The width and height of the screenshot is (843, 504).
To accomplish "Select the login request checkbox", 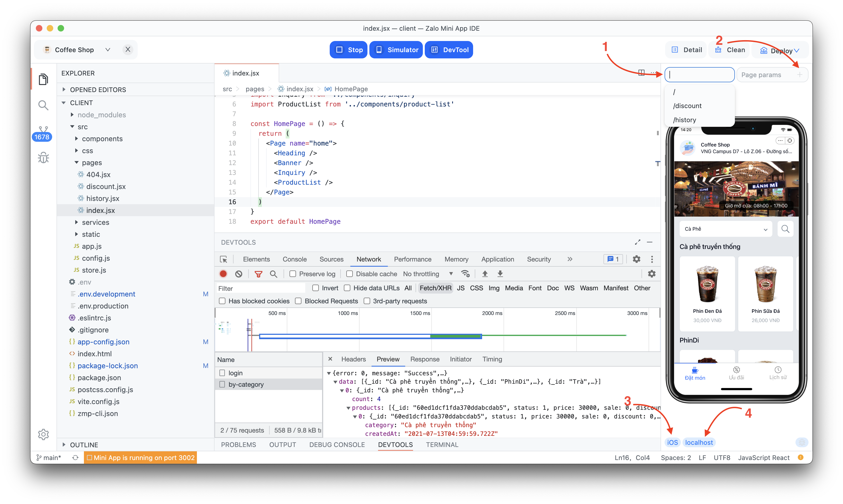I will [x=222, y=373].
